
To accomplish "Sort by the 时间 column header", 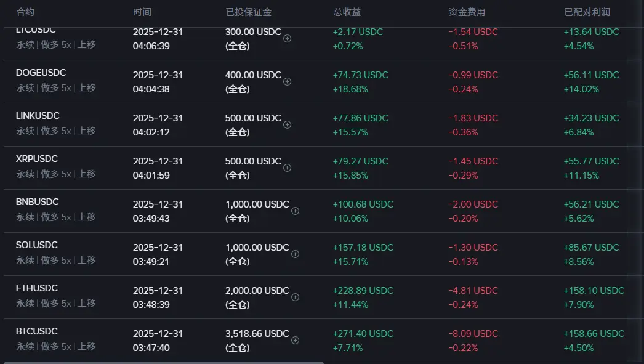I will [142, 12].
